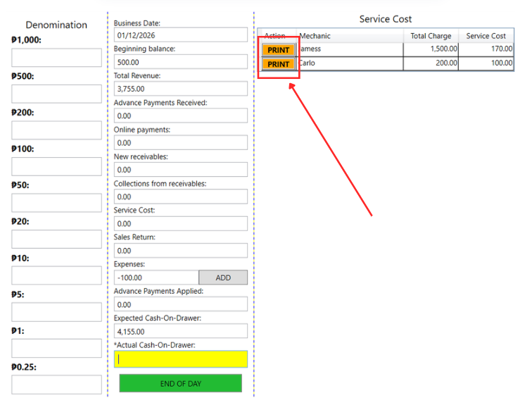
Task: Click the ₱1,000 denomination input box
Action: click(x=56, y=58)
